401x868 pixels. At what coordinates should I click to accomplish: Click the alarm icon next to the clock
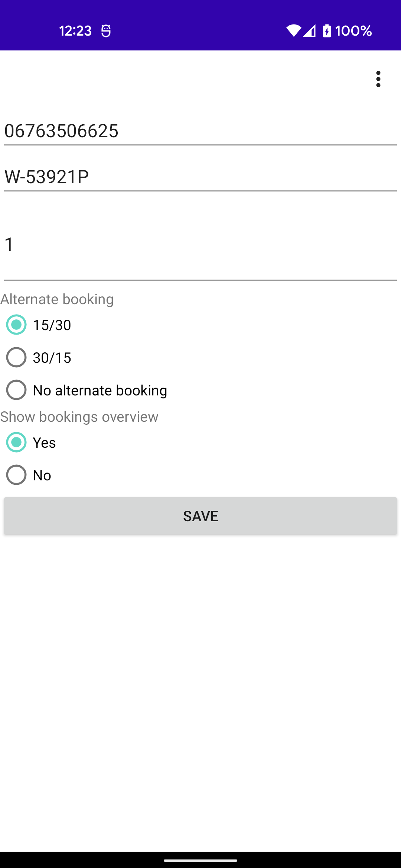click(x=107, y=31)
